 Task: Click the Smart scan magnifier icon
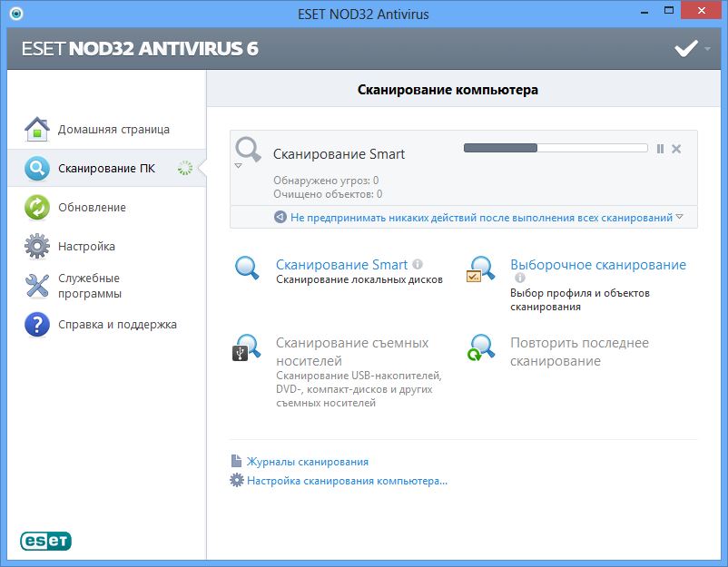247,268
